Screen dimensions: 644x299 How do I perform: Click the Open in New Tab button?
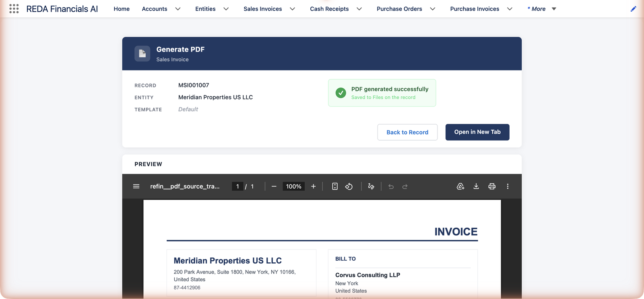[477, 132]
